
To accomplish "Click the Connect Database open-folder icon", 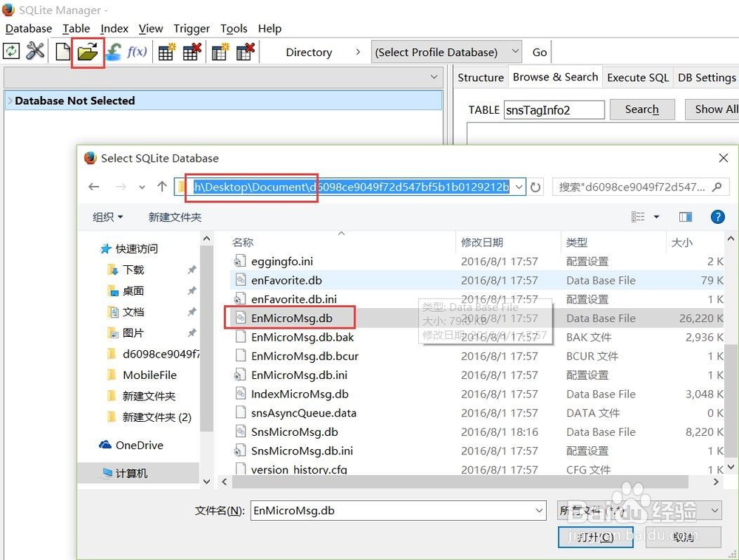I will click(x=88, y=51).
